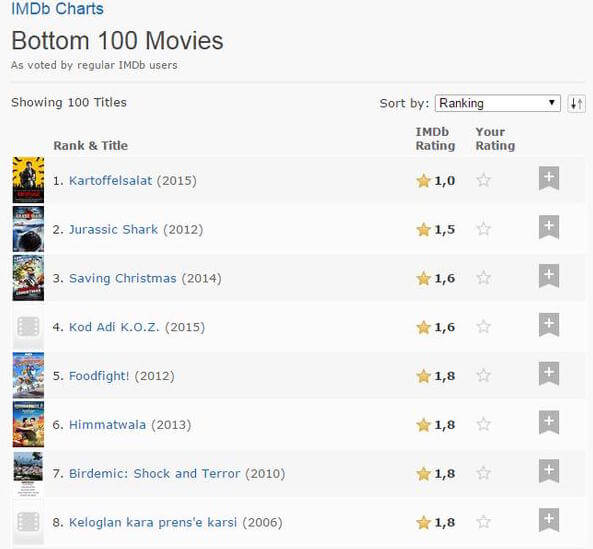Rate Birdemic using its empty star
The height and width of the screenshot is (549, 593).
coord(483,473)
